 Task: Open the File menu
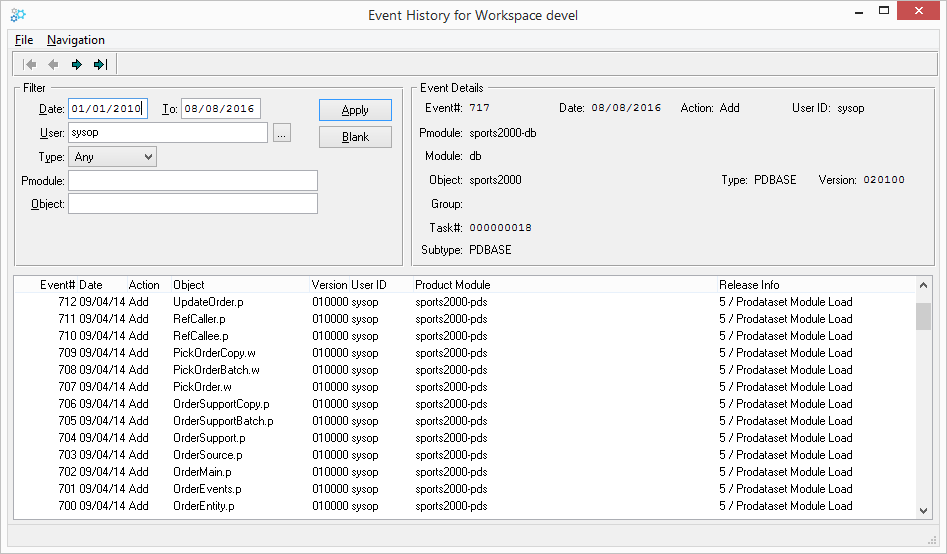(x=24, y=40)
